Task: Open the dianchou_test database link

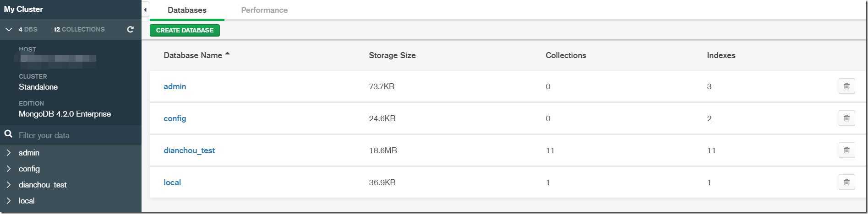Action: tap(189, 150)
